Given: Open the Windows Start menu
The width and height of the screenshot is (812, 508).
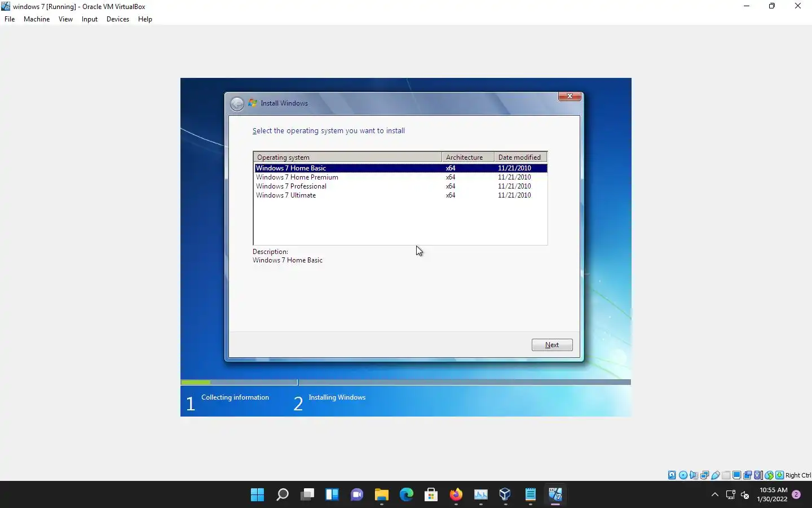Looking at the screenshot, I should 258,494.
